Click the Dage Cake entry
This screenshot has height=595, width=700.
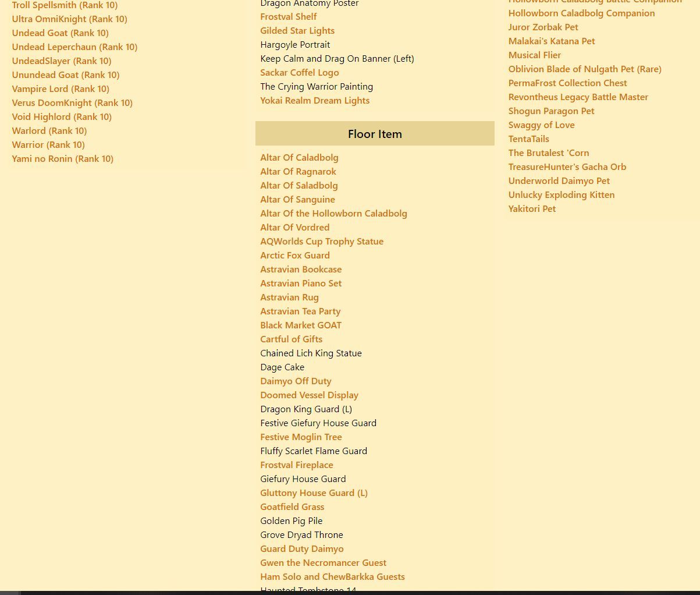[282, 367]
